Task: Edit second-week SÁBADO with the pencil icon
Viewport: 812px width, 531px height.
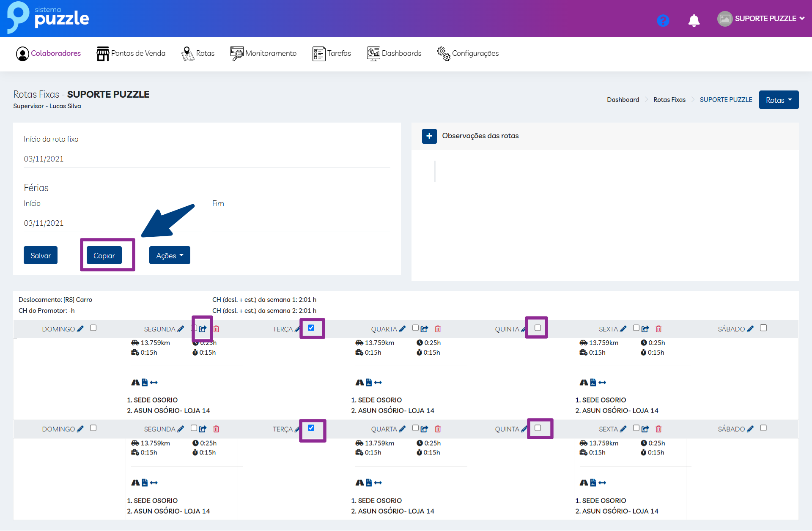Action: (x=750, y=429)
